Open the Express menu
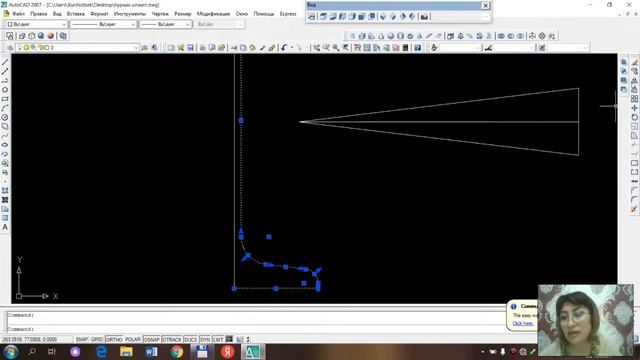Screen dimensions: 640x360 tap(288, 14)
